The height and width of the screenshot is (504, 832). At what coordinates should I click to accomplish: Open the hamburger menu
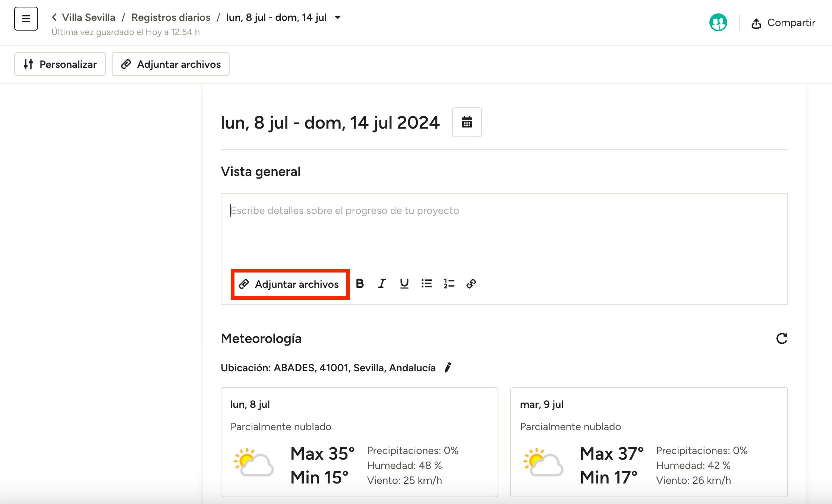pos(26,19)
